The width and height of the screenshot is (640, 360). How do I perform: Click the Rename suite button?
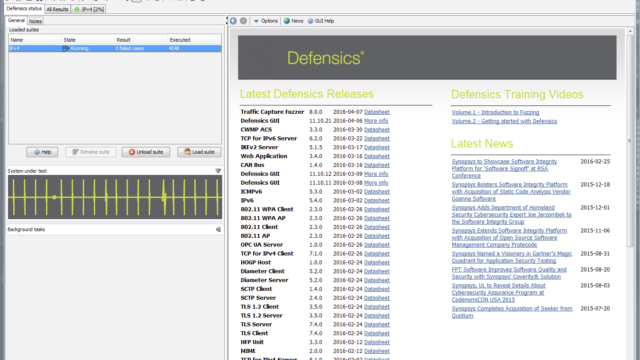[91, 152]
